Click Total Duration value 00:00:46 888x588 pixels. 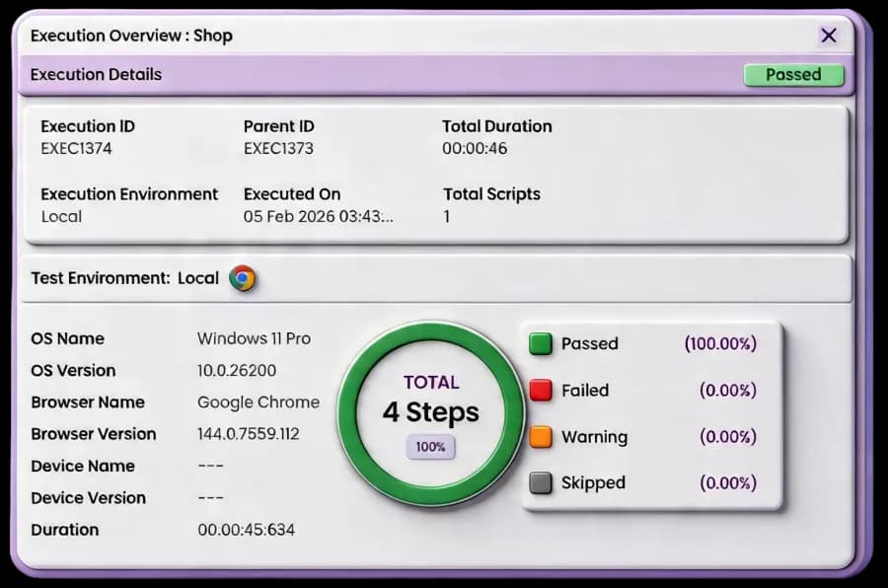click(x=475, y=148)
